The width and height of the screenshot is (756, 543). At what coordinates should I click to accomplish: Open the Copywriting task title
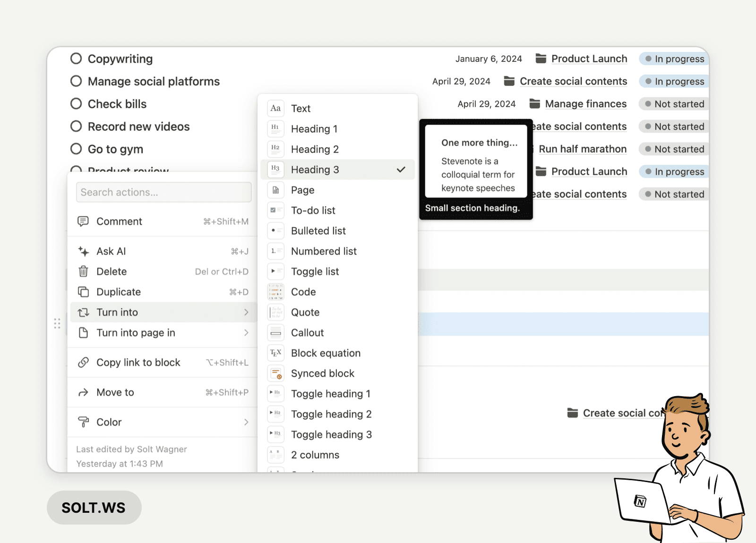[120, 59]
